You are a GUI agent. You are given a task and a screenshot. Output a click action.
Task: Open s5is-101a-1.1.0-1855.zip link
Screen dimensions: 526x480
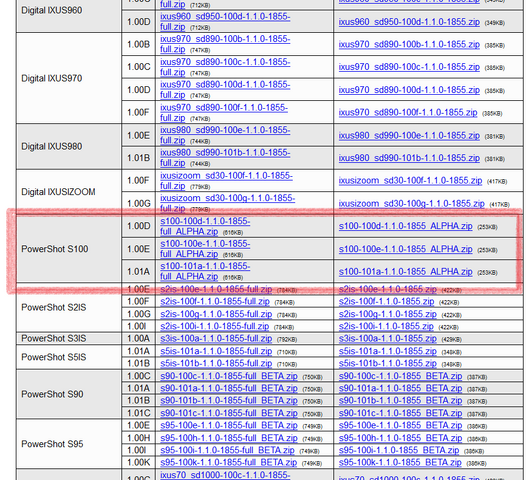pyautogui.click(x=387, y=351)
